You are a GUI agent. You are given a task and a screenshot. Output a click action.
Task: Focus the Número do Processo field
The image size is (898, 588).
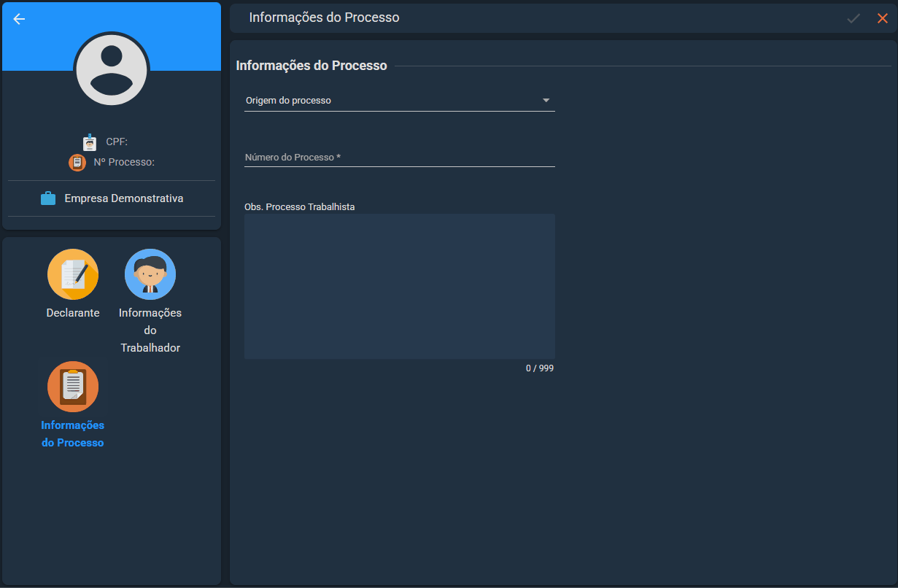coord(400,157)
